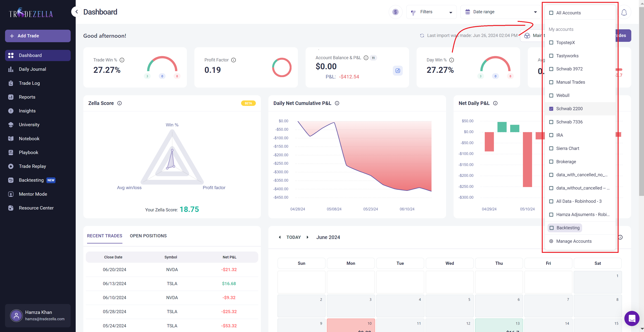Open the Filters dropdown

pos(432,12)
